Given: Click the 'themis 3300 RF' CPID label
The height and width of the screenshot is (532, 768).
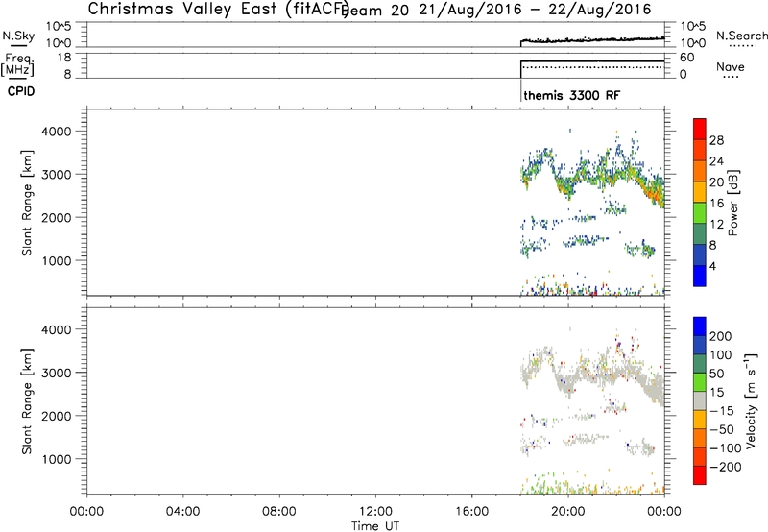Looking at the screenshot, I should click(571, 95).
